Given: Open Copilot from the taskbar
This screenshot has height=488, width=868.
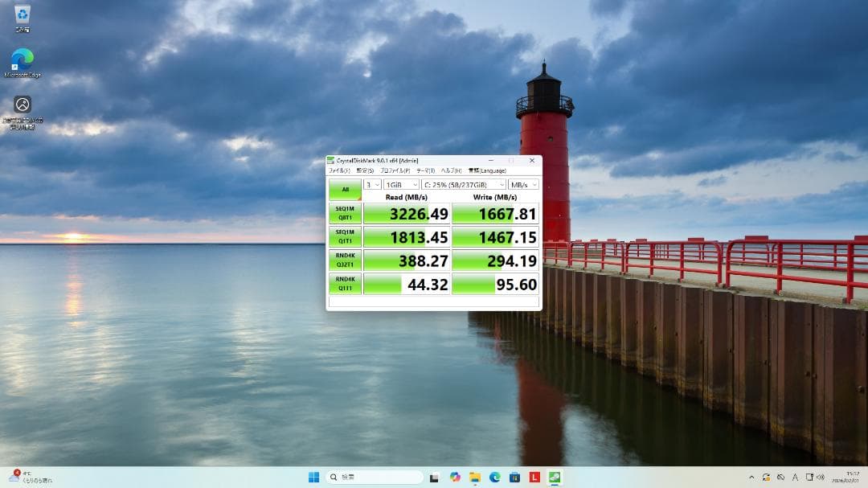Looking at the screenshot, I should [455, 476].
